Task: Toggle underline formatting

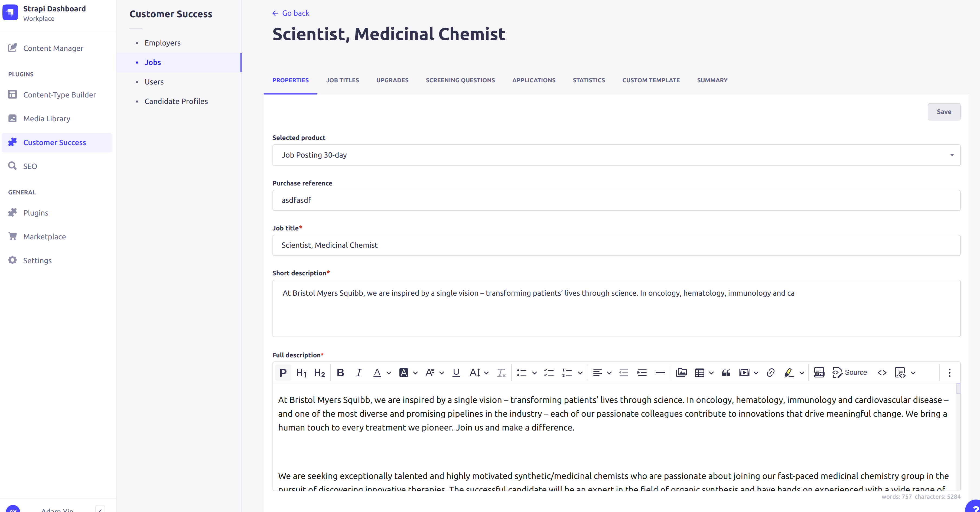Action: coord(455,372)
